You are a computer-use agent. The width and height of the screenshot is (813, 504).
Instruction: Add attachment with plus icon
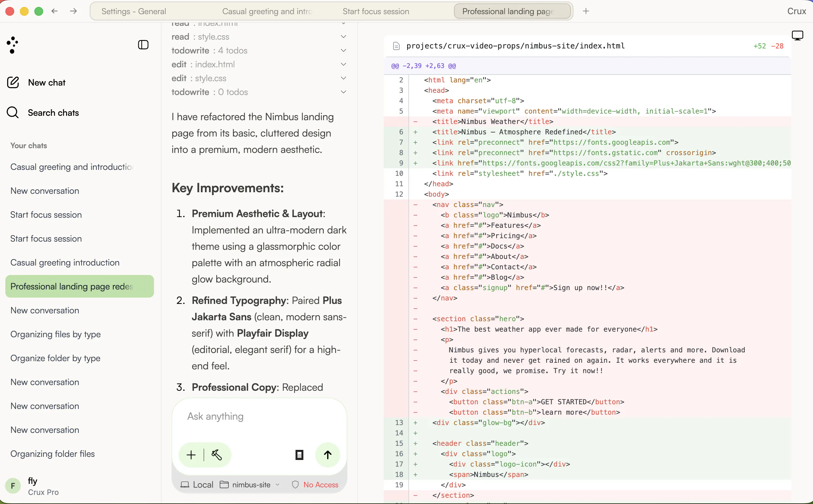coord(191,455)
